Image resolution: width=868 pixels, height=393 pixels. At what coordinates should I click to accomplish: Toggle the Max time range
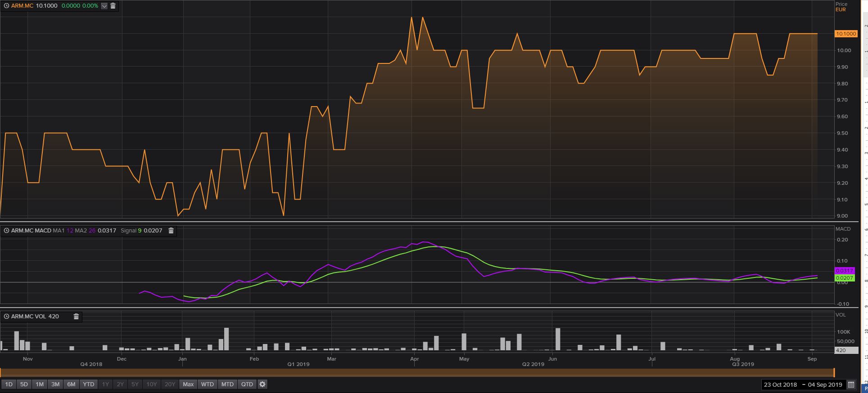pos(188,384)
